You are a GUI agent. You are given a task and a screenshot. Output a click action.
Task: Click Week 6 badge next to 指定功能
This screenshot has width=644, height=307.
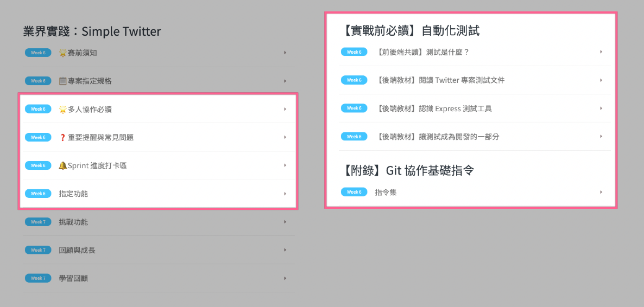pos(38,194)
